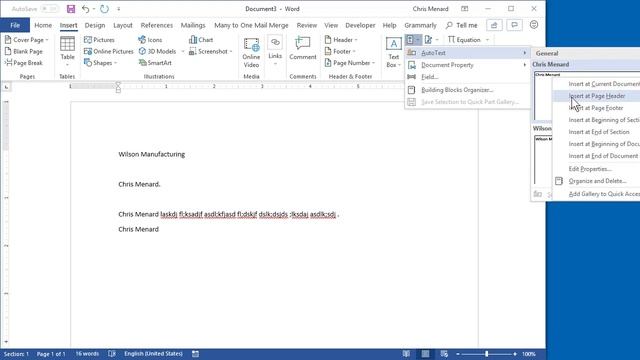Switch to Web Layout view
The image size is (640, 360).
[444, 354]
